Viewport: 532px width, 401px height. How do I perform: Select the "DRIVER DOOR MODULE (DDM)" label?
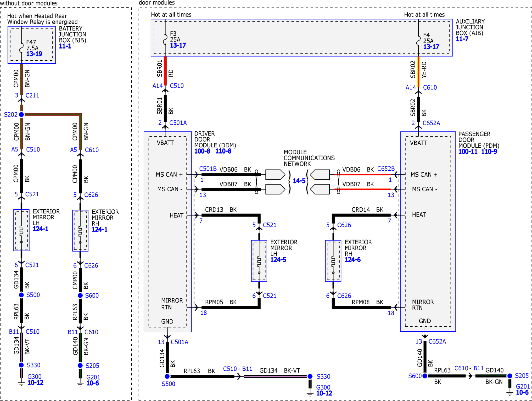tap(215, 139)
